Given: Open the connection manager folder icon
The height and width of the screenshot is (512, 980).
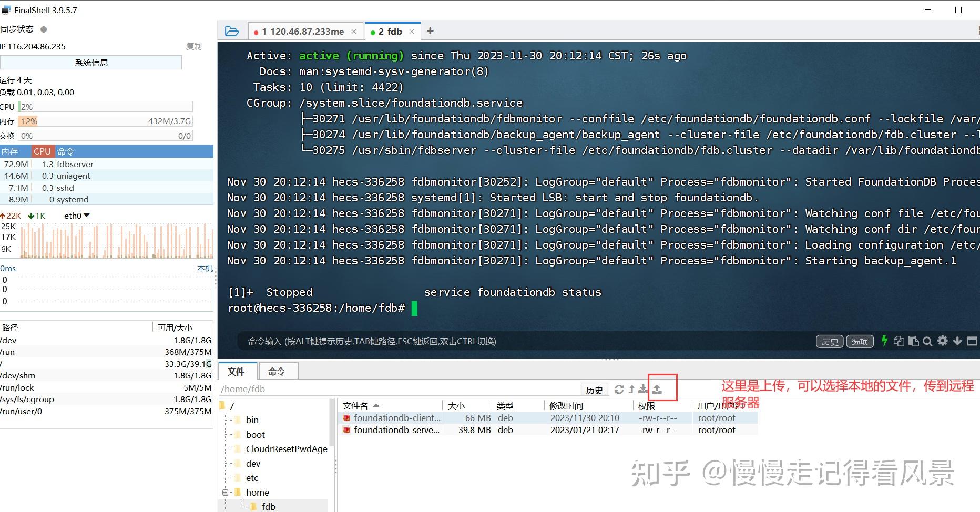Looking at the screenshot, I should pyautogui.click(x=232, y=31).
